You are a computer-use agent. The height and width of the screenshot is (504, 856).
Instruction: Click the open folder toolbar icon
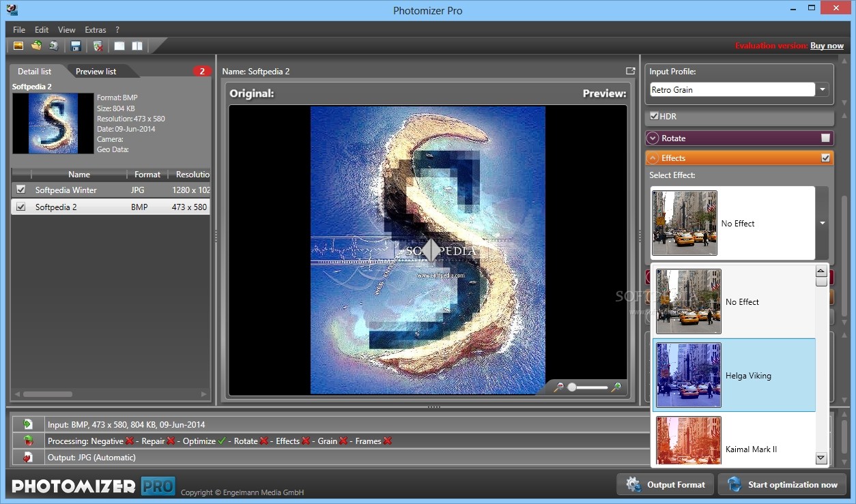pyautogui.click(x=36, y=46)
